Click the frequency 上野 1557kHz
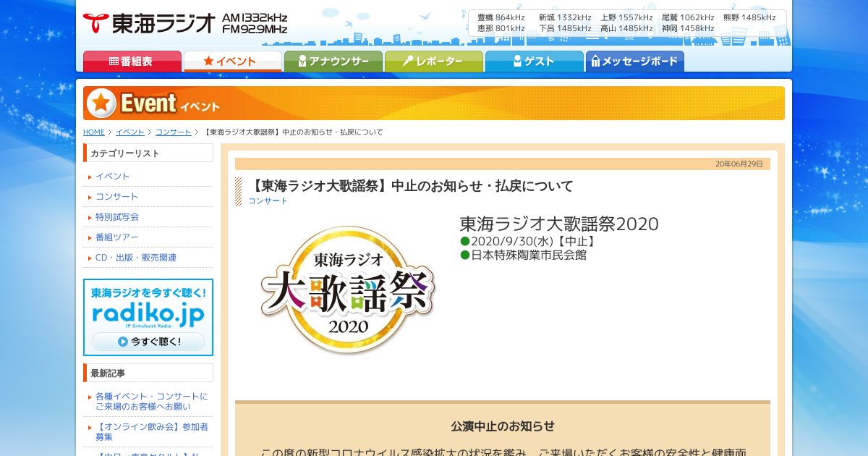The image size is (868, 456). tap(626, 17)
